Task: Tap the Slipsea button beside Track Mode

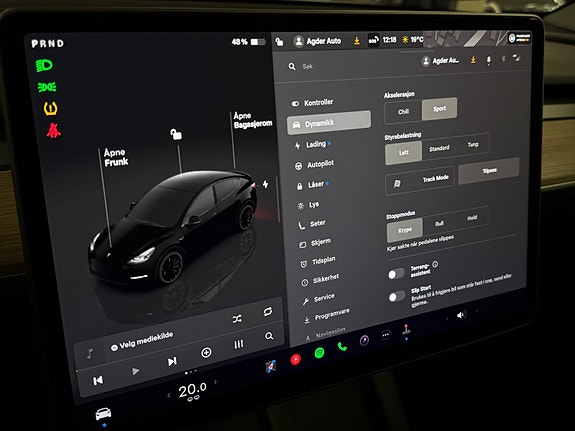Action: tap(489, 171)
